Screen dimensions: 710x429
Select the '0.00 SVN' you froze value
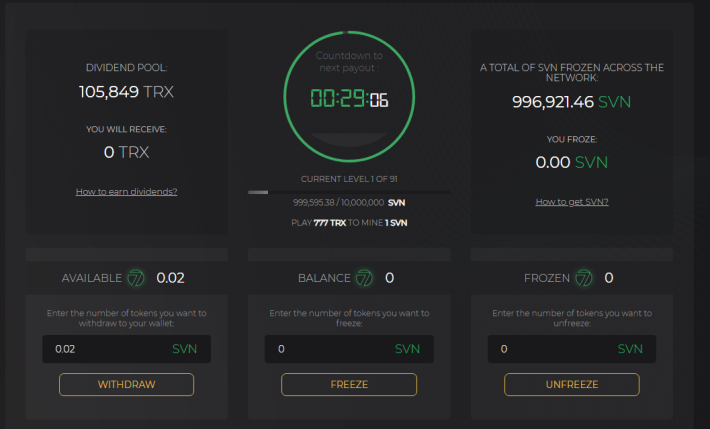pyautogui.click(x=572, y=162)
